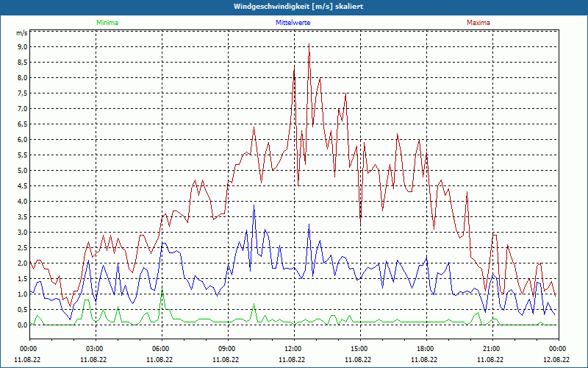This screenshot has height=368, width=588.
Task: Click the 8,0 y-axis value
Action: tap(22, 78)
